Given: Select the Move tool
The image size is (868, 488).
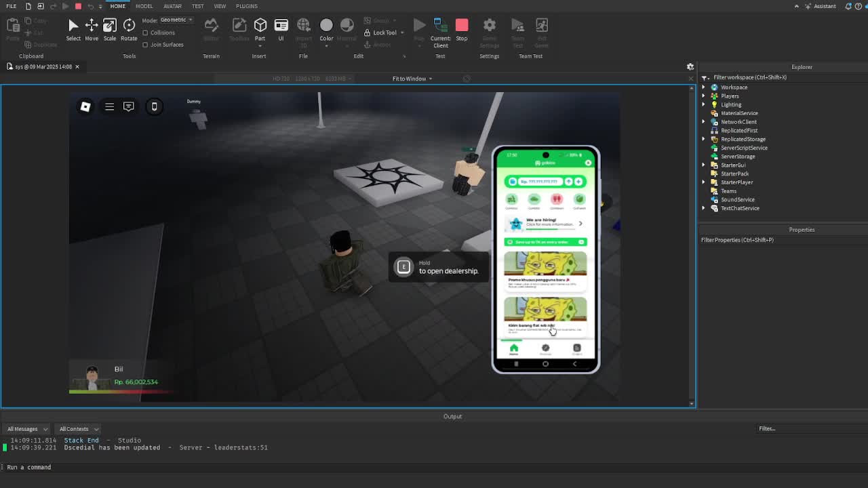Looking at the screenshot, I should (91, 29).
